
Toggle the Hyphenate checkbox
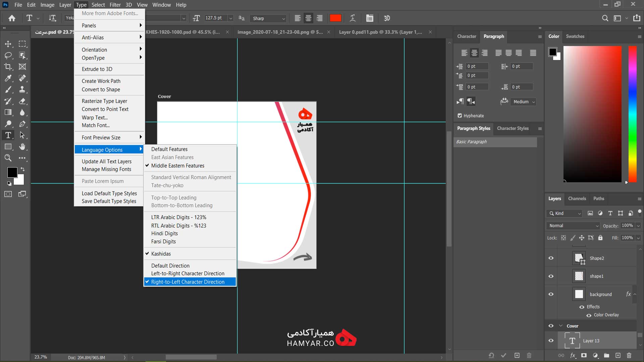pos(460,116)
